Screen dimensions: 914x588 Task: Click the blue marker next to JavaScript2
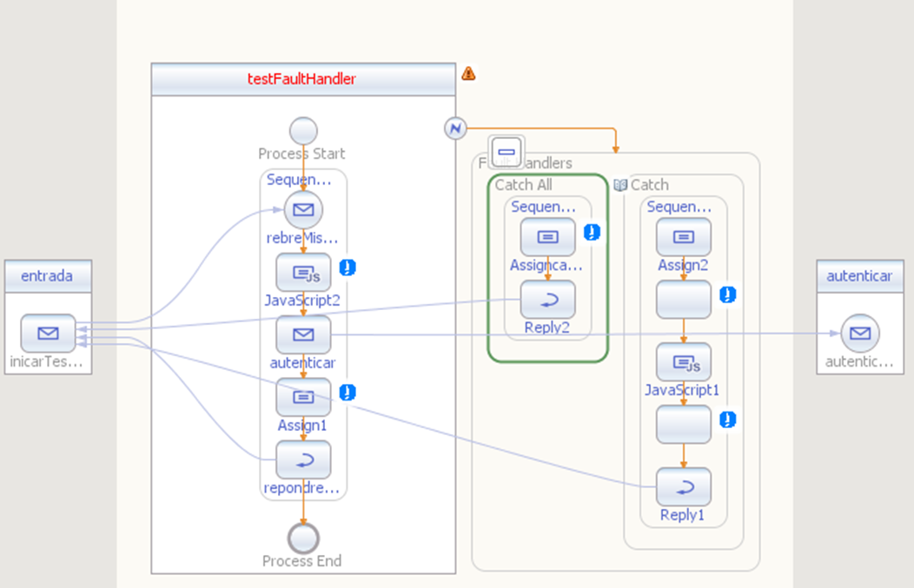point(348,268)
